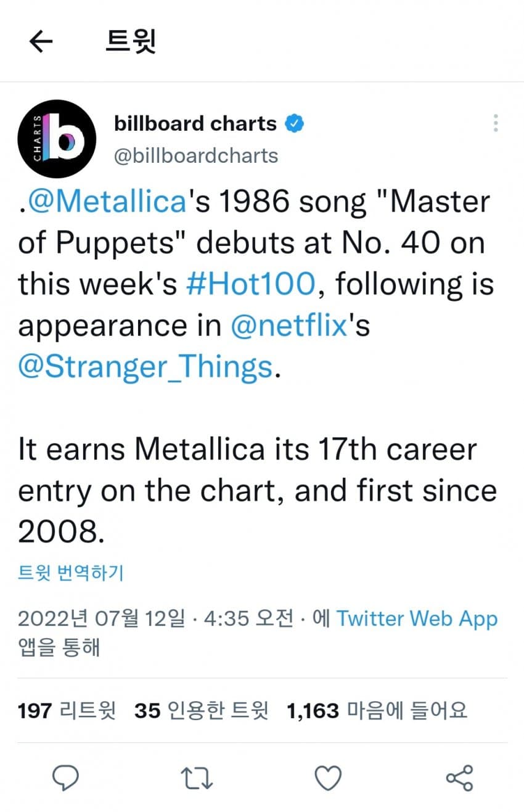Tap the billboard charts display name
This screenshot has height=812, width=524.
tap(195, 124)
